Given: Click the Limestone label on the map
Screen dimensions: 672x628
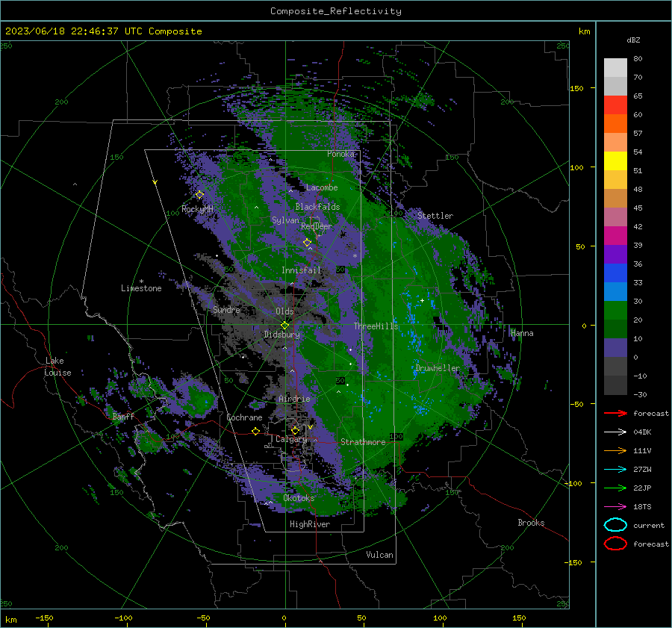Looking at the screenshot, I should coord(141,288).
